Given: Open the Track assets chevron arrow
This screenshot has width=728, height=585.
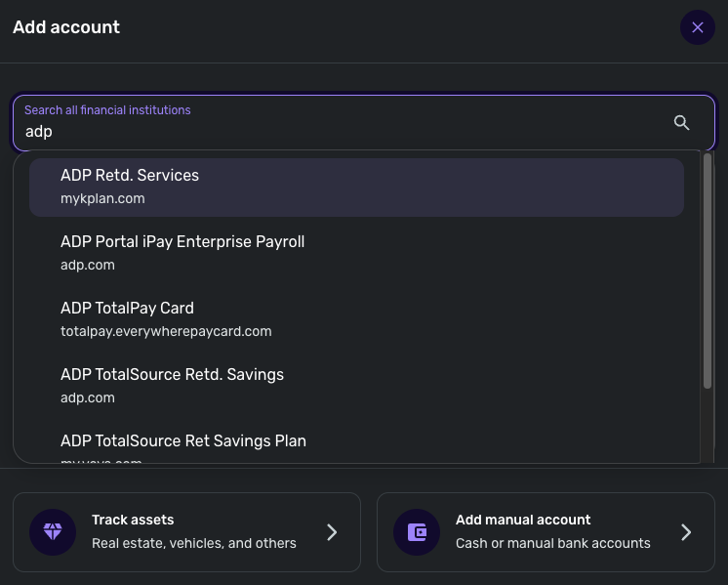Looking at the screenshot, I should [332, 532].
